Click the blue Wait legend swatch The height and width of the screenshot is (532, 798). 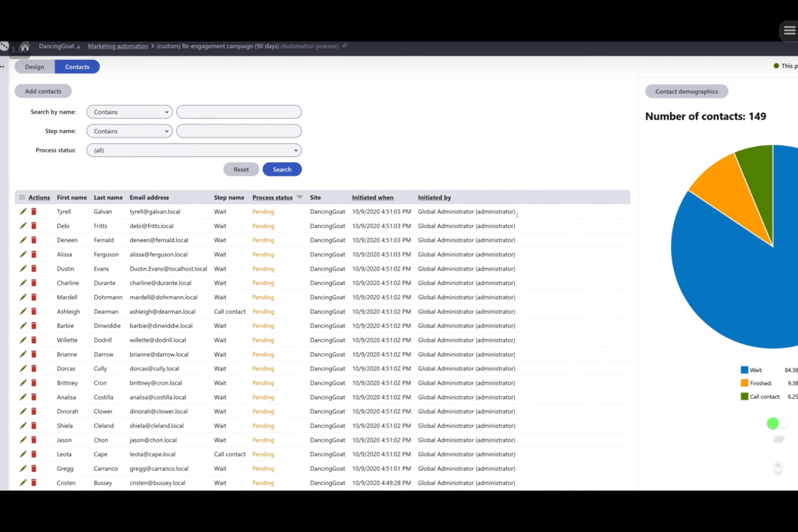744,370
